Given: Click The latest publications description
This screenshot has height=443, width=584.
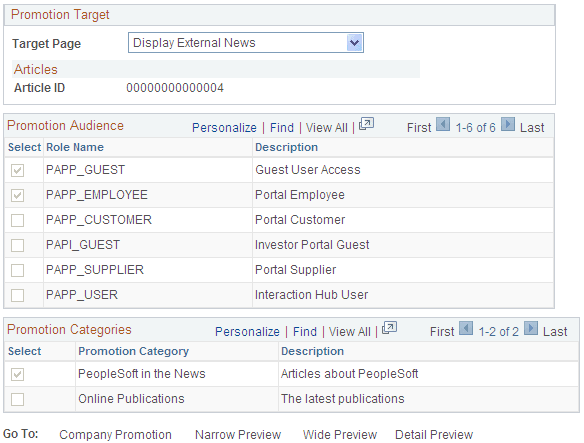Looking at the screenshot, I should coord(343,399).
